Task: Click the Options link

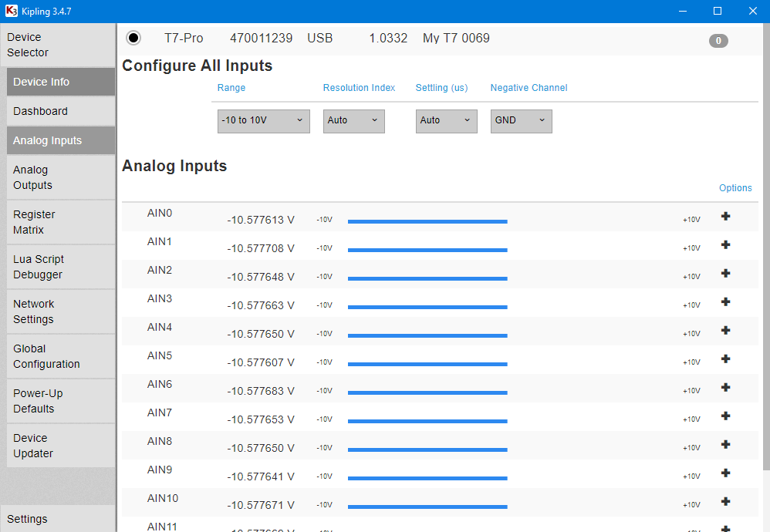Action: click(x=735, y=188)
